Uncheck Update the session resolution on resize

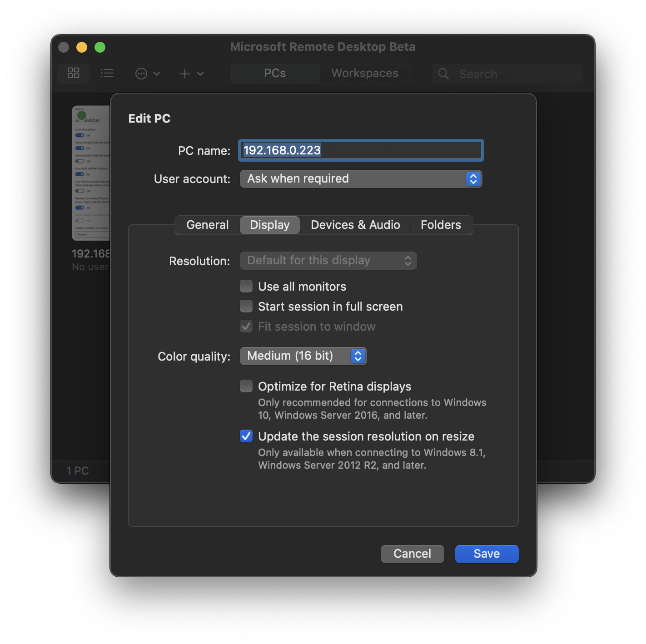click(246, 436)
